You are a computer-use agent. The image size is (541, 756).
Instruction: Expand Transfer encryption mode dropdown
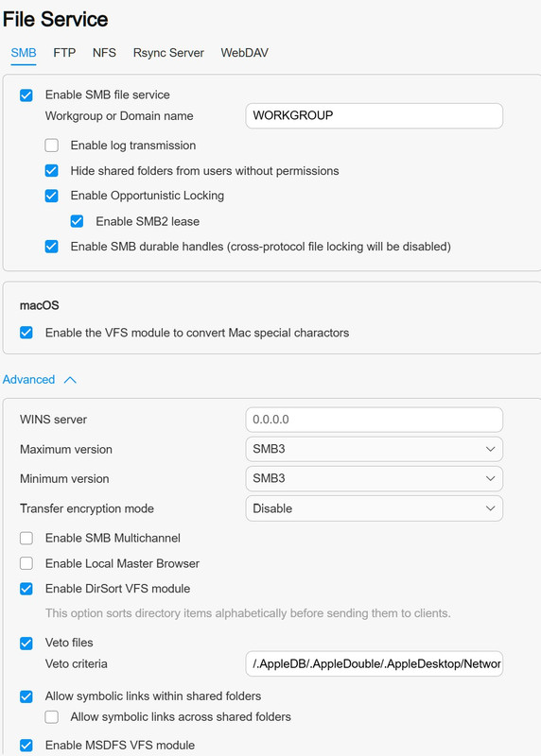374,508
